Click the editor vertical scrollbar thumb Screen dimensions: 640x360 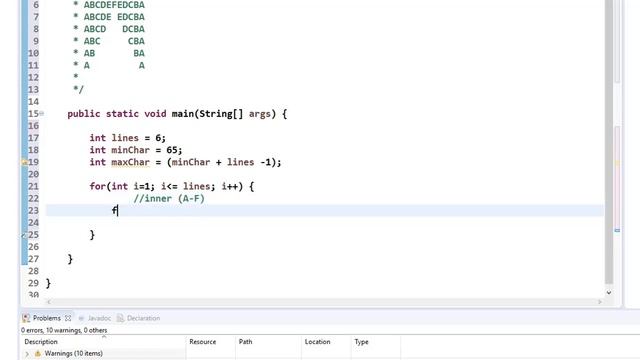pyautogui.click(x=609, y=142)
